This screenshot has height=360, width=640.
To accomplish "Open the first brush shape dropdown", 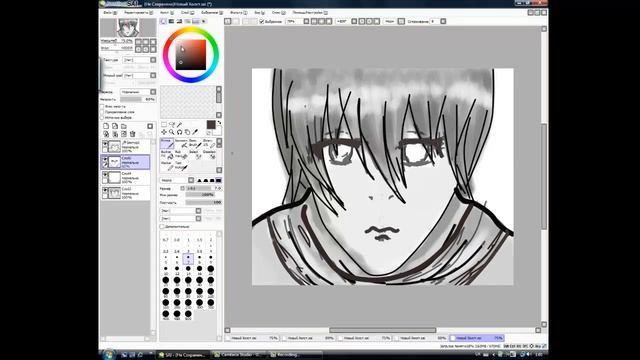I will pyautogui.click(x=180, y=211).
